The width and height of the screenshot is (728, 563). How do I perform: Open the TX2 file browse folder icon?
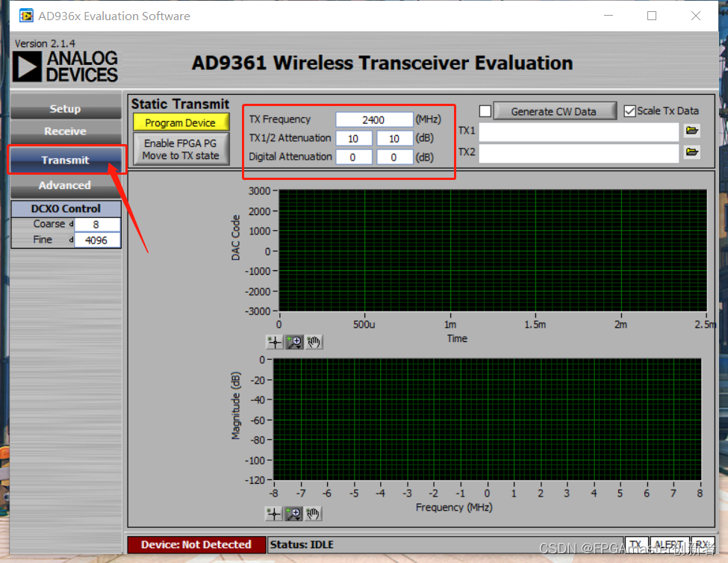[x=691, y=152]
